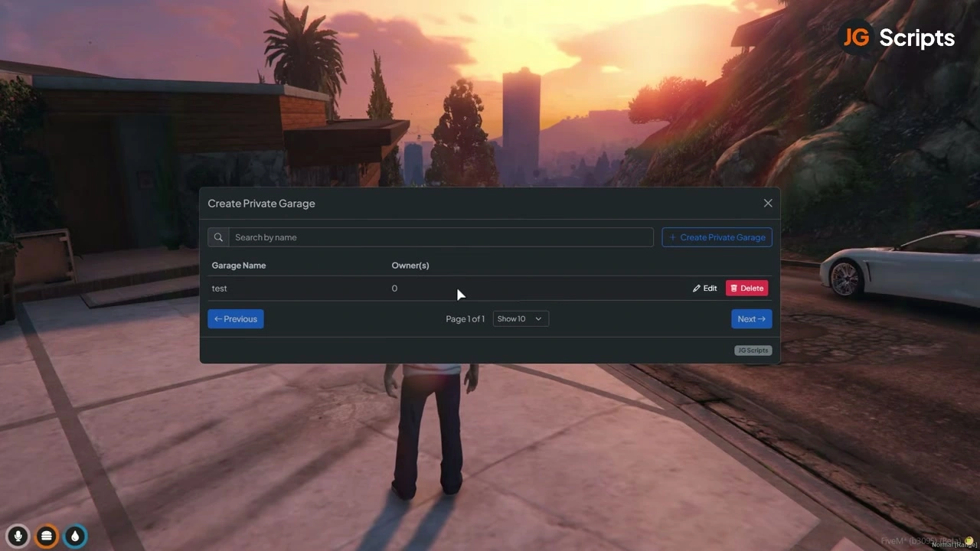The image size is (980, 551).
Task: Click the JG Scripts badge in dialog footer
Action: (x=753, y=350)
